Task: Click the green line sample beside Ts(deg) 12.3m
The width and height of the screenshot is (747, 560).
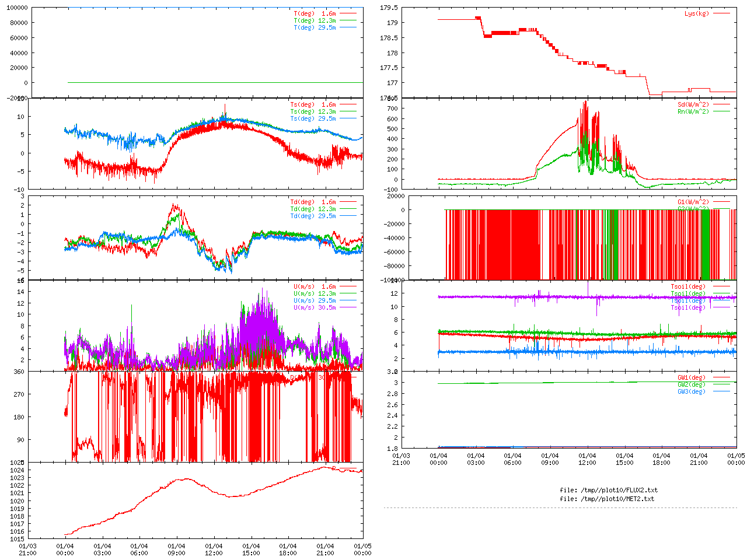Action: pyautogui.click(x=348, y=111)
